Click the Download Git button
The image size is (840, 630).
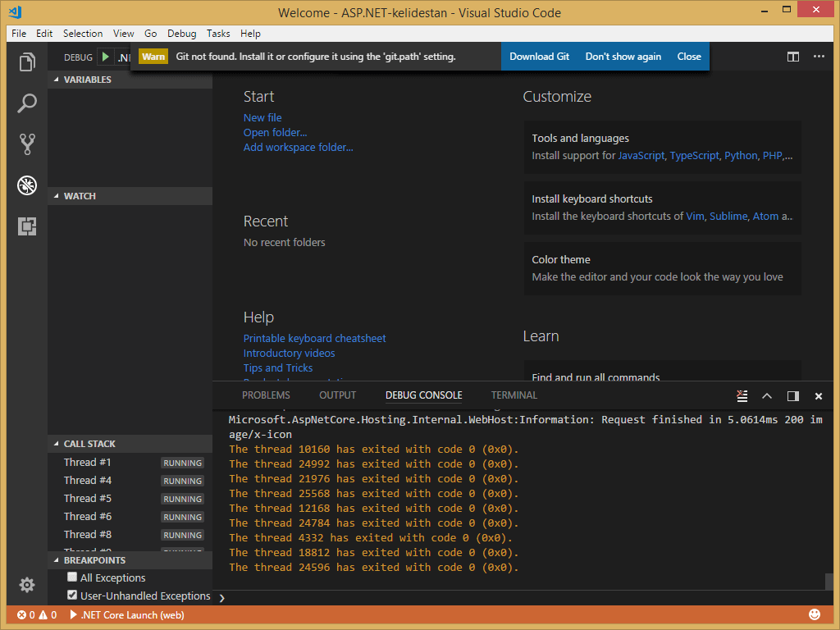[x=539, y=57]
